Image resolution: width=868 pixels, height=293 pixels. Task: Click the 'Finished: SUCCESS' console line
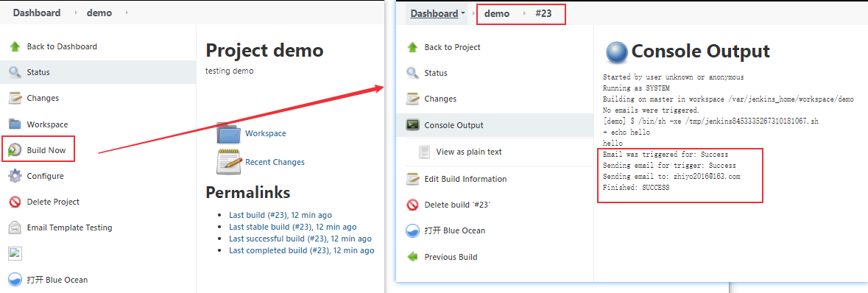coord(636,188)
